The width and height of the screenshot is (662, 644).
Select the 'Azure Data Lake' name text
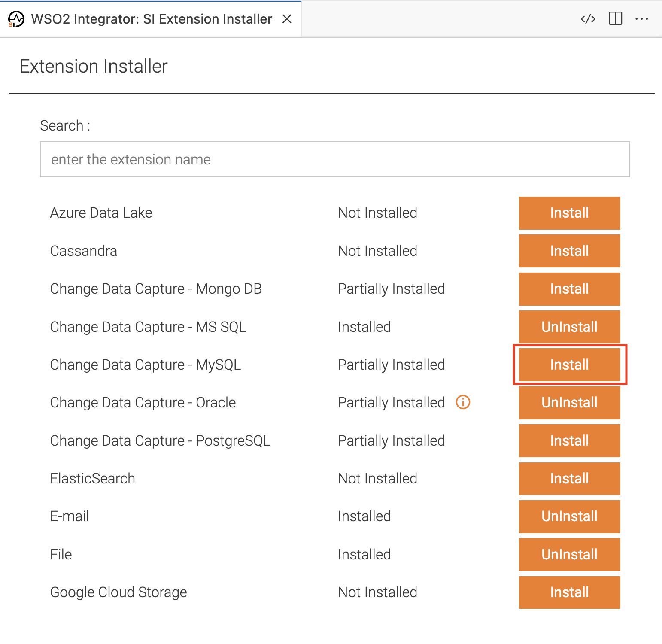(101, 213)
